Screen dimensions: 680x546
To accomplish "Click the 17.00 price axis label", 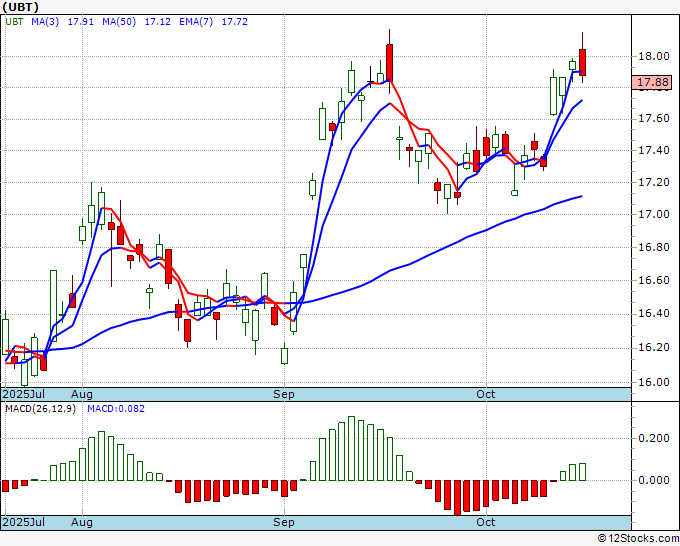I will (654, 214).
